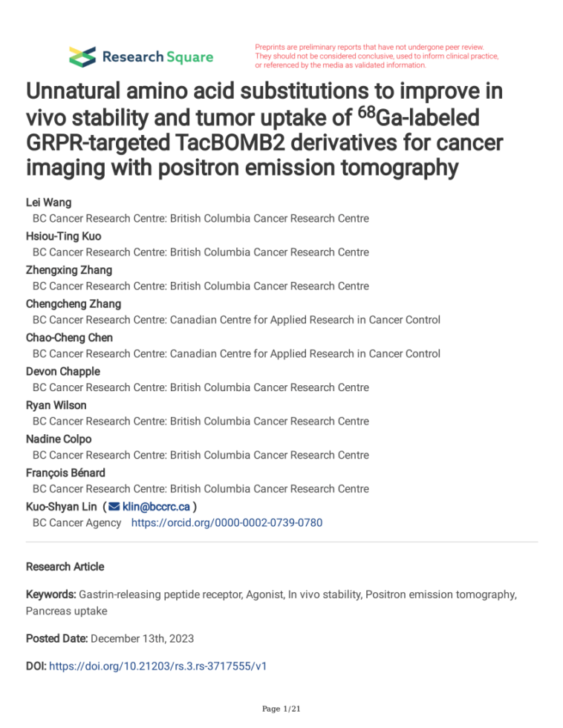The width and height of the screenshot is (563, 728).
Task: Click the Keywords line text
Action: point(271,603)
